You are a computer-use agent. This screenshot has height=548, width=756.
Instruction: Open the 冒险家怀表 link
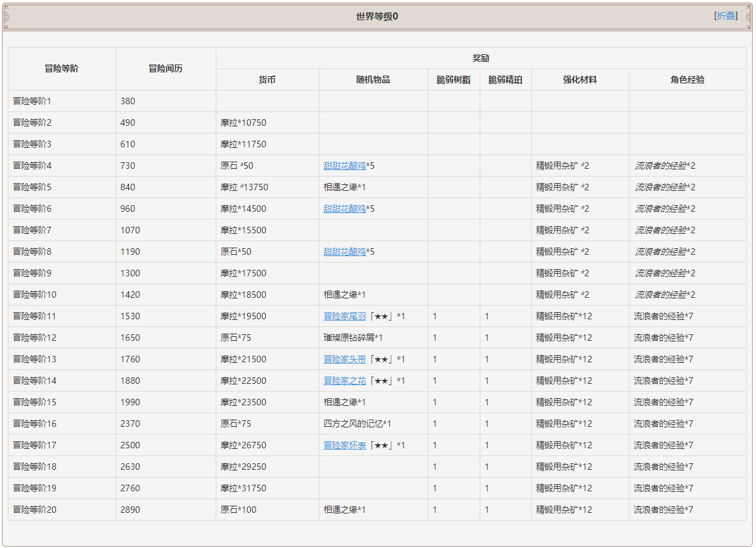(344, 445)
